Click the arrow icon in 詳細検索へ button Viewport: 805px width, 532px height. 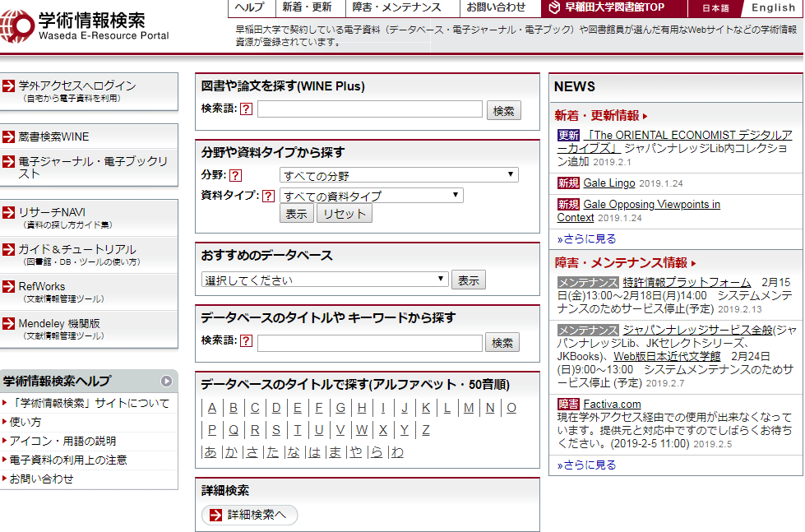click(216, 515)
